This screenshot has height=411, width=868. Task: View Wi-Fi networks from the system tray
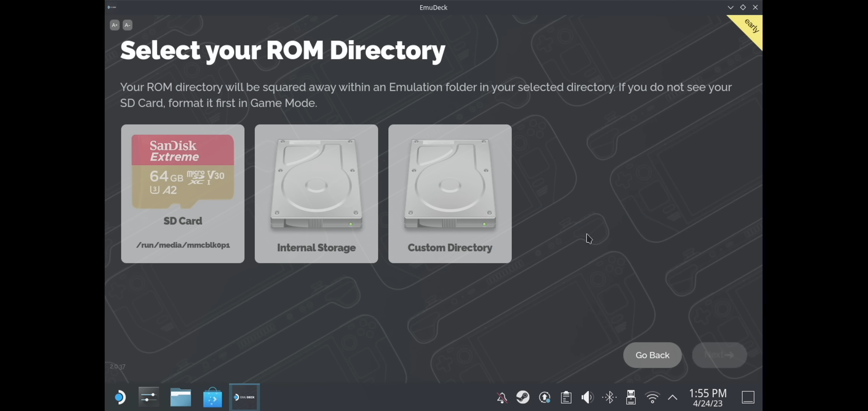[652, 397]
